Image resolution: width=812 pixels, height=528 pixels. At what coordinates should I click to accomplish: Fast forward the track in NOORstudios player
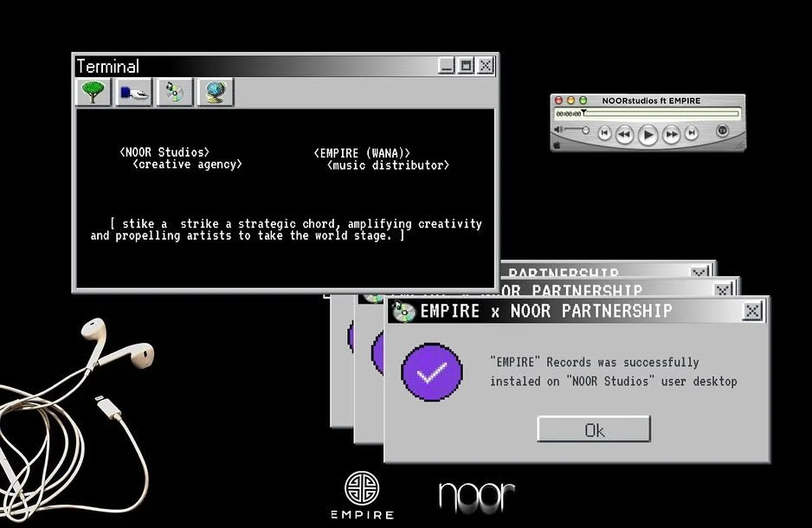tap(671, 134)
